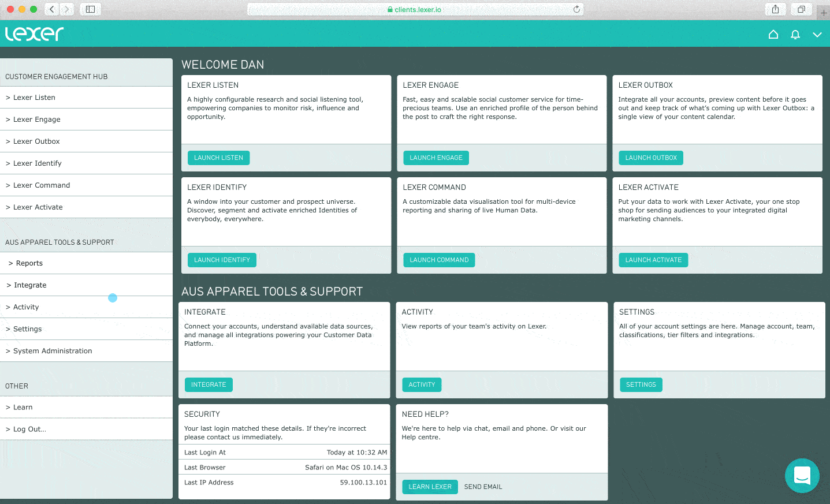Viewport: 830px width, 504px height.
Task: Click the Launch Activate button
Action: (653, 260)
